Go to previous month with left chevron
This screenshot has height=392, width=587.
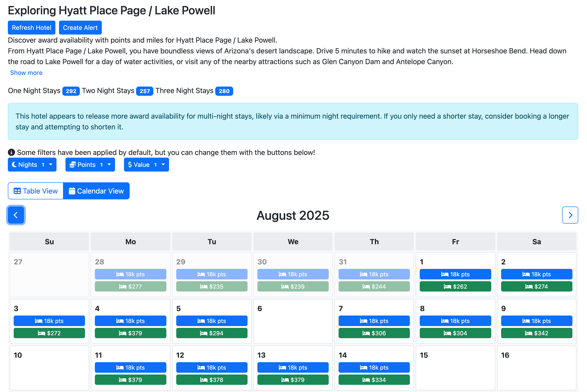point(16,215)
